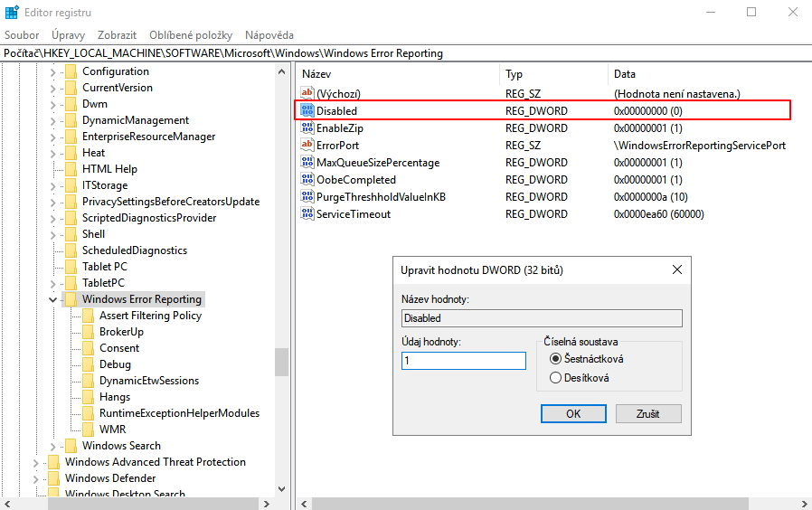
Task: Click the Disabled DWORD value icon
Action: pos(307,110)
